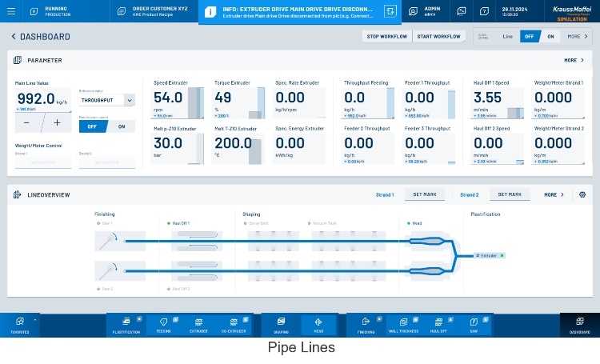Open the Dashboard tab in bottom bar
600x364 pixels.
[579, 323]
